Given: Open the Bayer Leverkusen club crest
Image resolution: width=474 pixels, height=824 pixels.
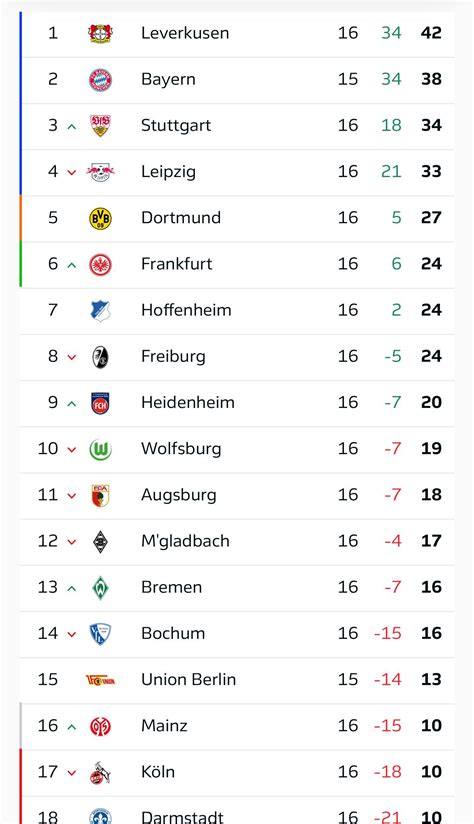Looking at the screenshot, I should point(100,34).
